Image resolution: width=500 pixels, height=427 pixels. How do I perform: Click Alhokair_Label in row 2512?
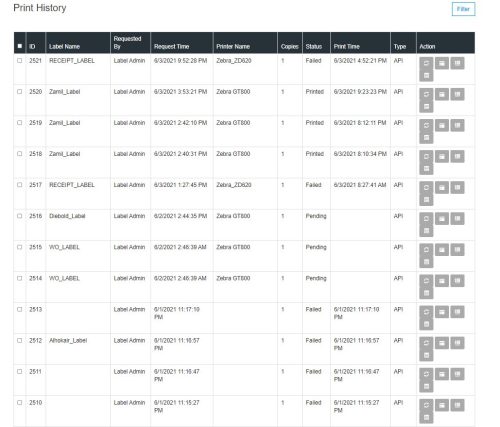pyautogui.click(x=68, y=340)
